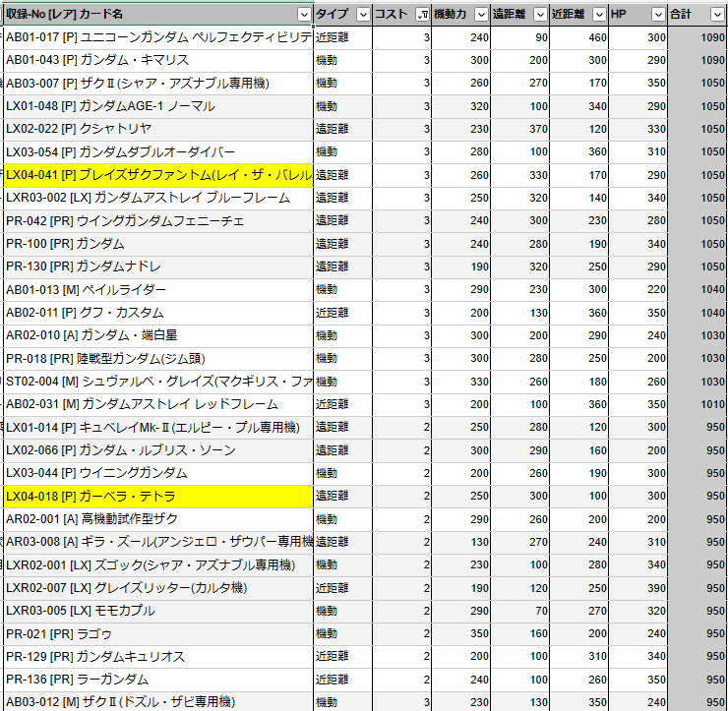Click 近距離 value 460 in ユニコーンガンダム row
This screenshot has width=728, height=711.
click(579, 37)
